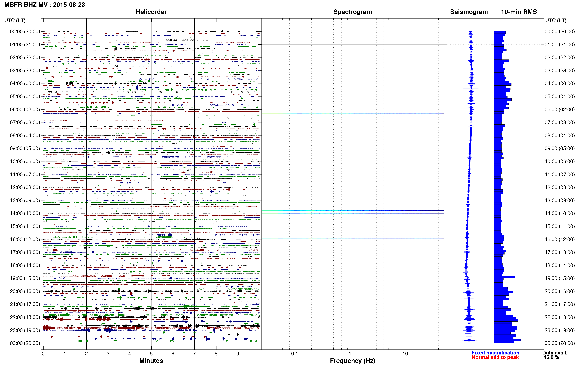Image resolution: width=588 pixels, height=368 pixels.
Task: Click the 'Fixed magnification' legend text
Action: (x=495, y=353)
